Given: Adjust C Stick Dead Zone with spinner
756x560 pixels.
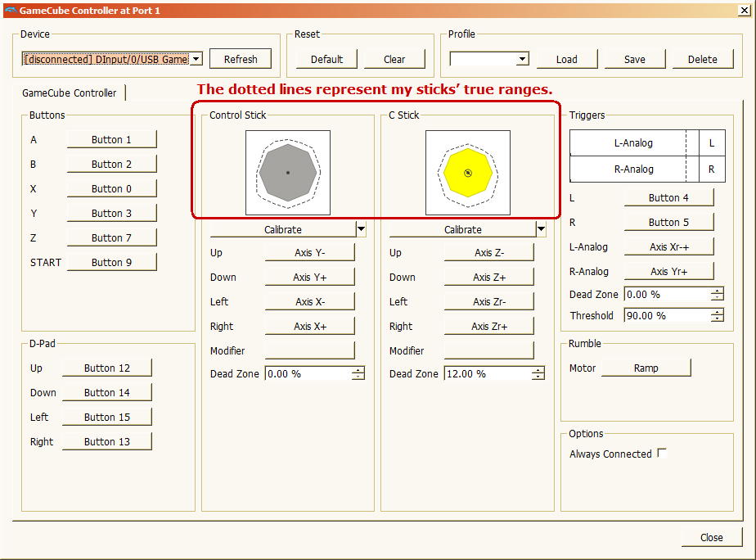Looking at the screenshot, I should pos(538,374).
